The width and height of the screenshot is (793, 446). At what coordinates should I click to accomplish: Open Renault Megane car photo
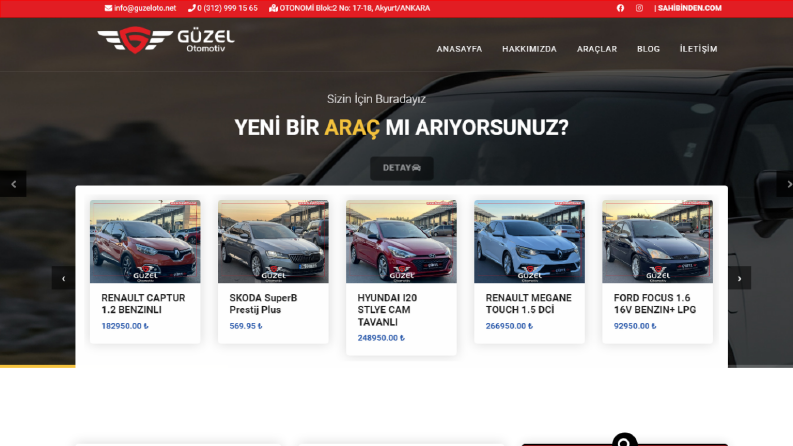[530, 241]
